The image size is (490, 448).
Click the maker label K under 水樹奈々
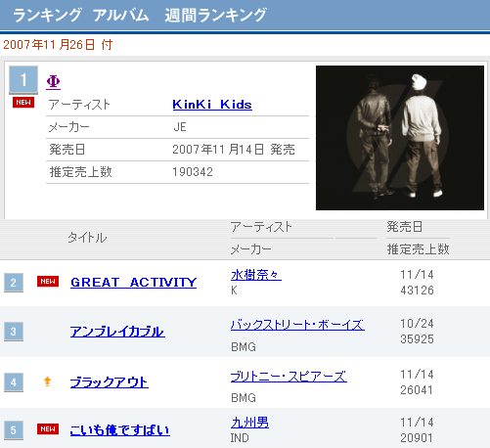point(234,291)
